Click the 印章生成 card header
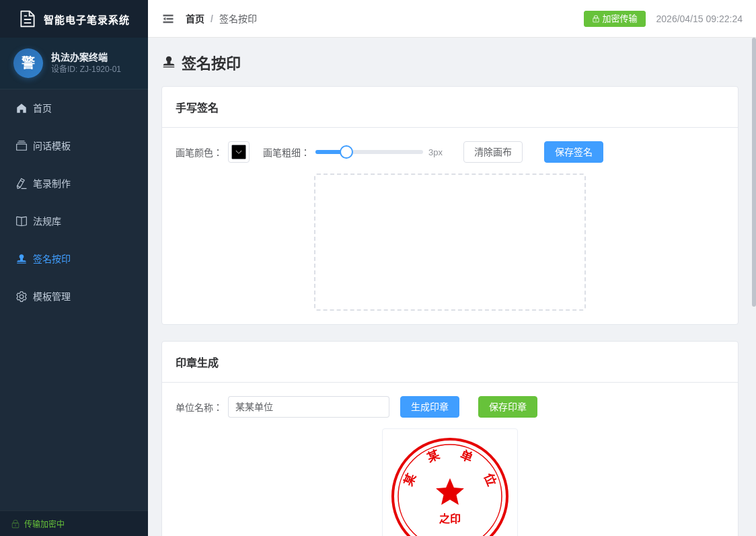Image resolution: width=756 pixels, height=536 pixels. (450, 362)
